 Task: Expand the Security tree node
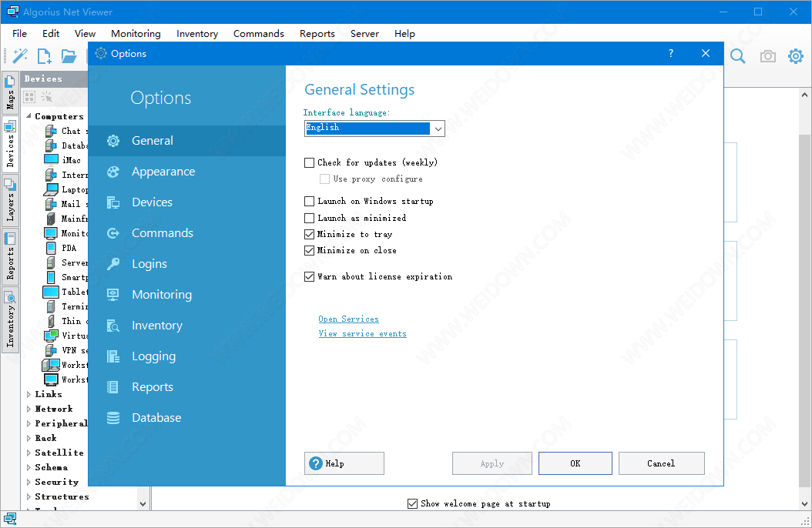point(29,482)
